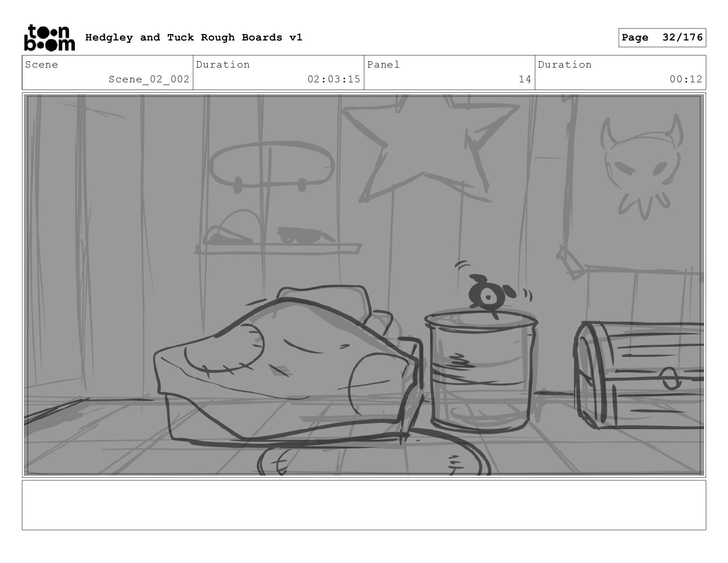Click the empty notes box below the panel

pos(364,505)
